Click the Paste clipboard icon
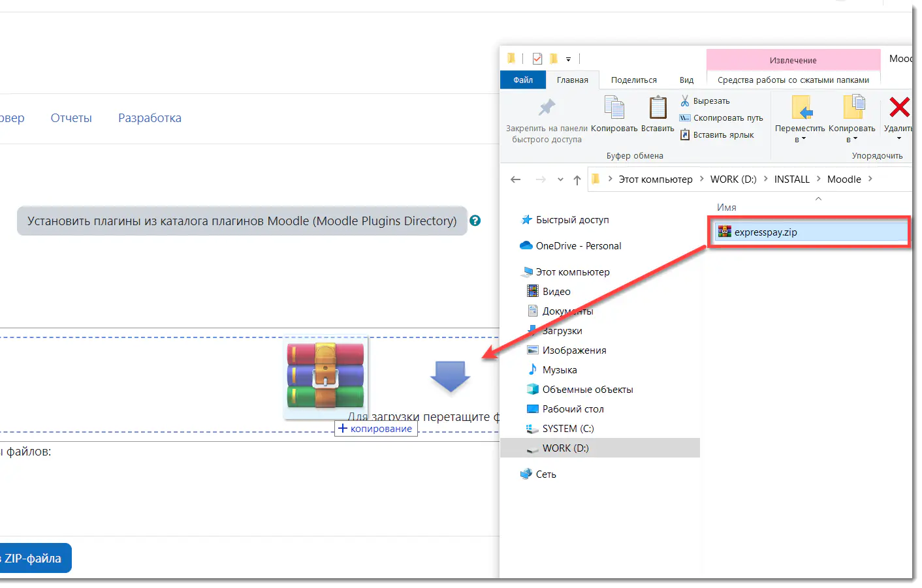Image resolution: width=922 pixels, height=588 pixels. coord(658,108)
